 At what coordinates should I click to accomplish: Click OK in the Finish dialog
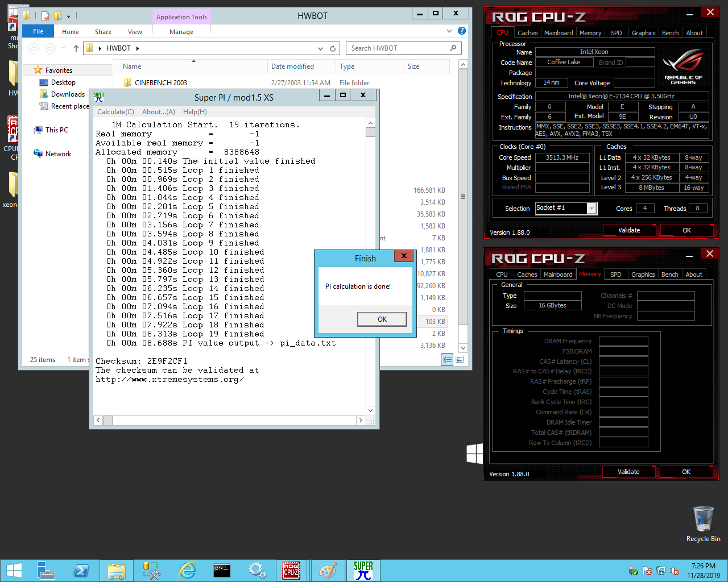(382, 319)
